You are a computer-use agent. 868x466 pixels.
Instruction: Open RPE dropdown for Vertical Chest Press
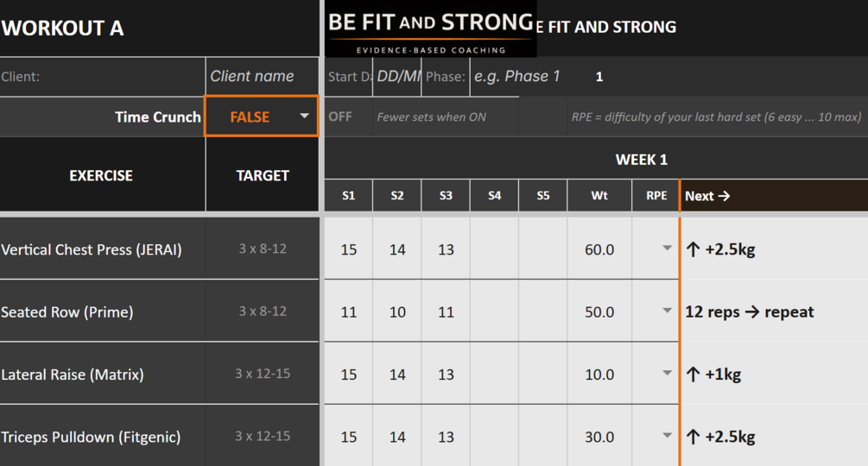667,249
